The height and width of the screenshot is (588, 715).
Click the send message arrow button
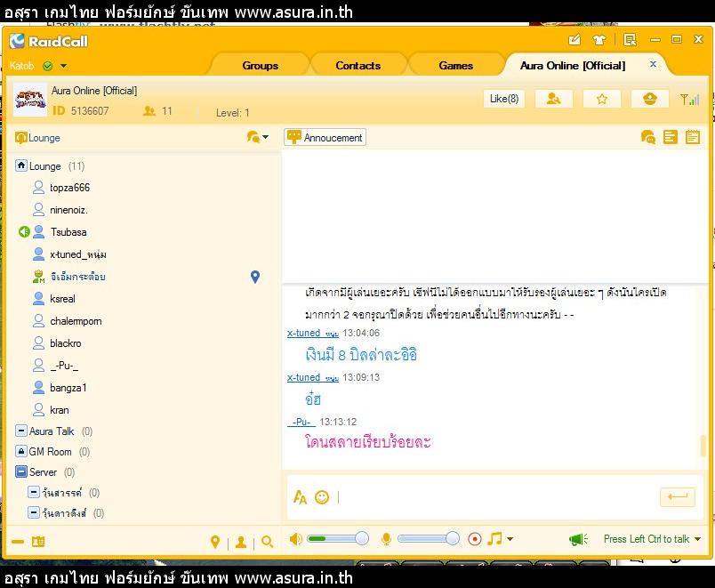coord(678,496)
